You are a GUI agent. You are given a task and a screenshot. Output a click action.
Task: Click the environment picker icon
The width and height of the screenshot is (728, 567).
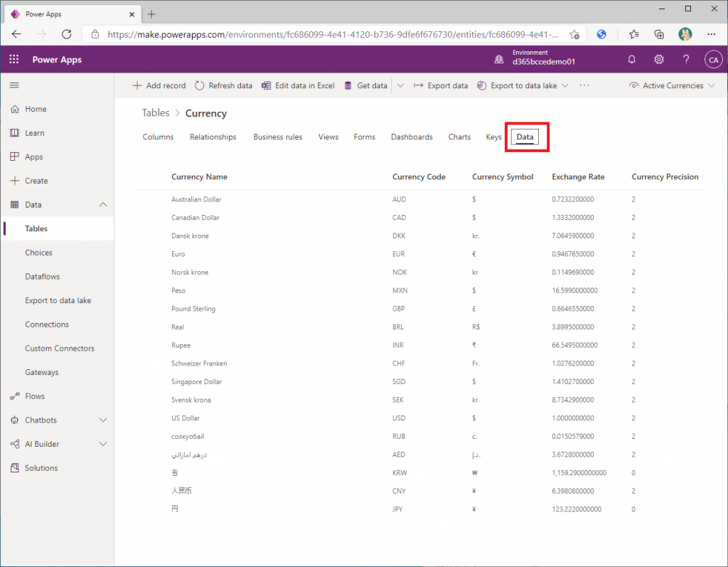tap(498, 60)
